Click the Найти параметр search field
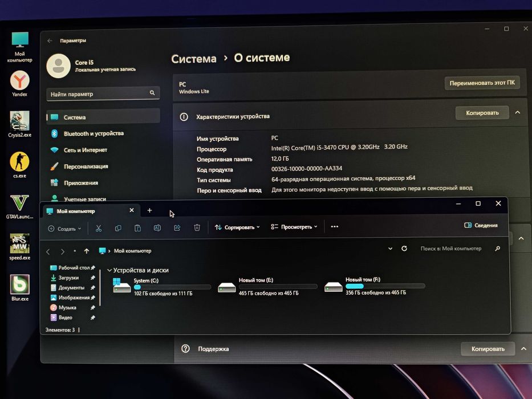 103,93
